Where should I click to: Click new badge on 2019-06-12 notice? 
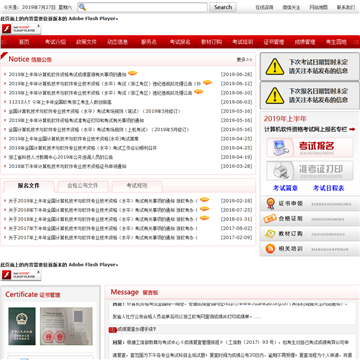click(207, 82)
